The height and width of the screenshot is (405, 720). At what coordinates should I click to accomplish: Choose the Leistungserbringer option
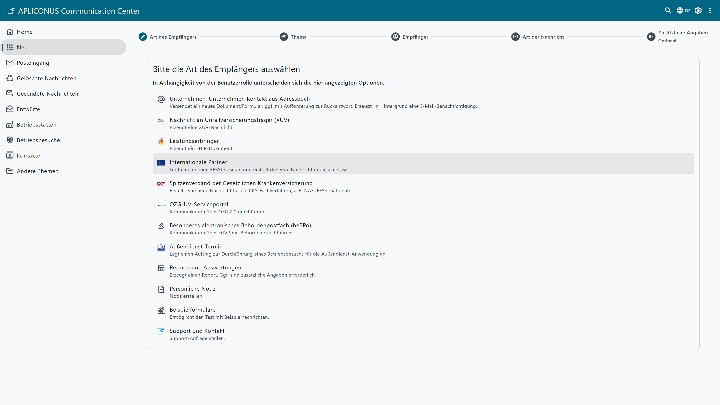pyautogui.click(x=423, y=144)
